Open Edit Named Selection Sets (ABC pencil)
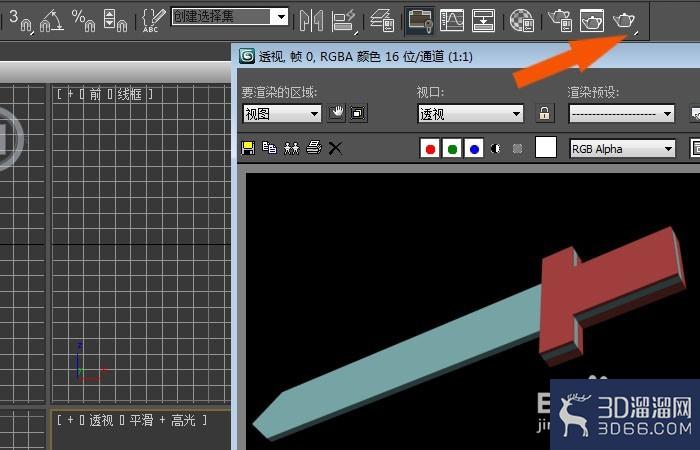700x450 pixels. click(x=153, y=21)
